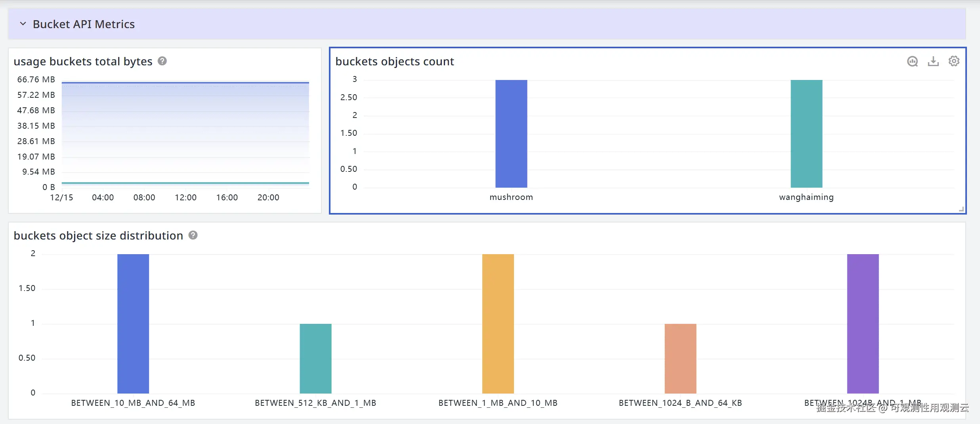
Task: Click the resize handle of buckets objects count panel
Action: (961, 209)
